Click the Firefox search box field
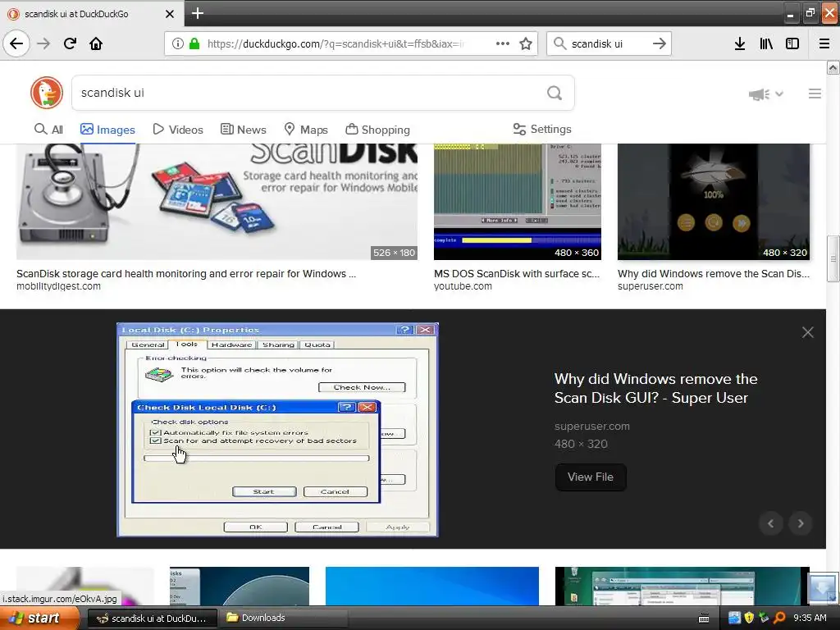Viewport: 840px width, 630px height. 608,43
